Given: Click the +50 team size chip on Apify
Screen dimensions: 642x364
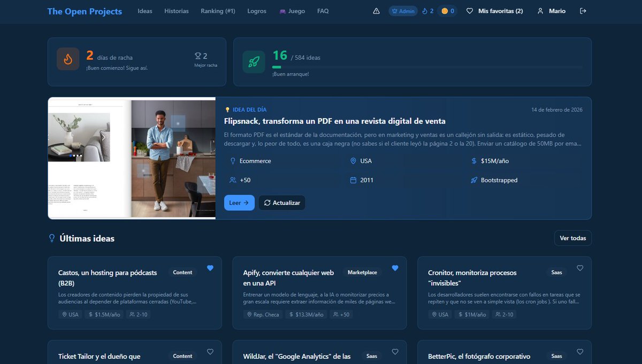Looking at the screenshot, I should pos(341,315).
